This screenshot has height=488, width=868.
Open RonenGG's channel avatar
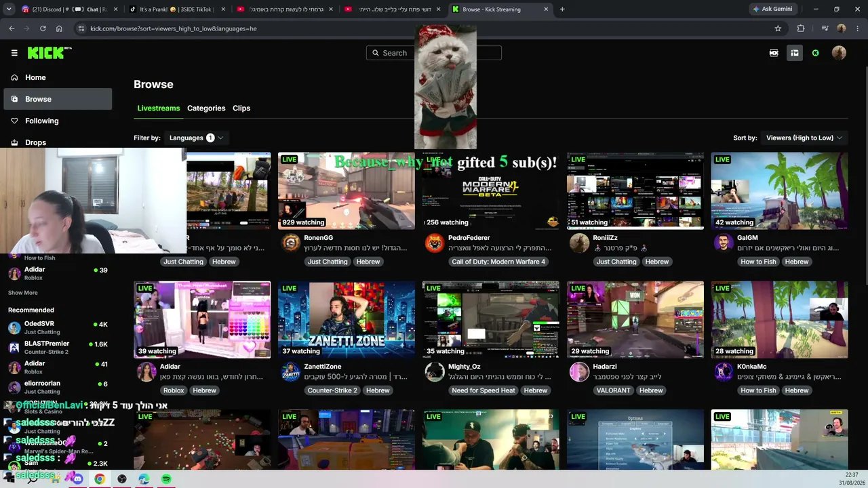coord(290,243)
